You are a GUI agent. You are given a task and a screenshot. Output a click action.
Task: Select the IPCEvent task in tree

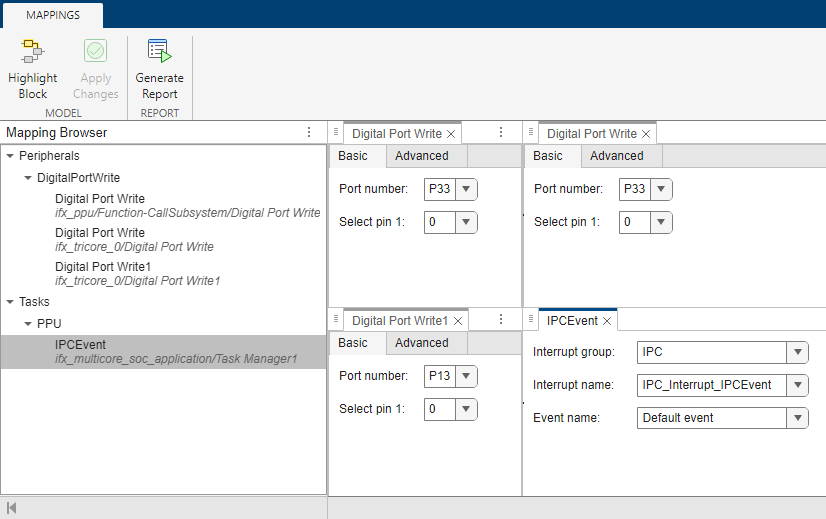80,345
